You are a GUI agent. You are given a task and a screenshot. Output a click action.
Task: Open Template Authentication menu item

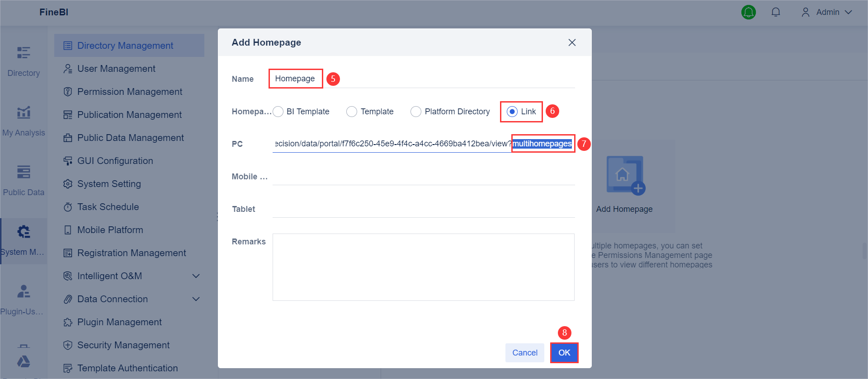129,368
